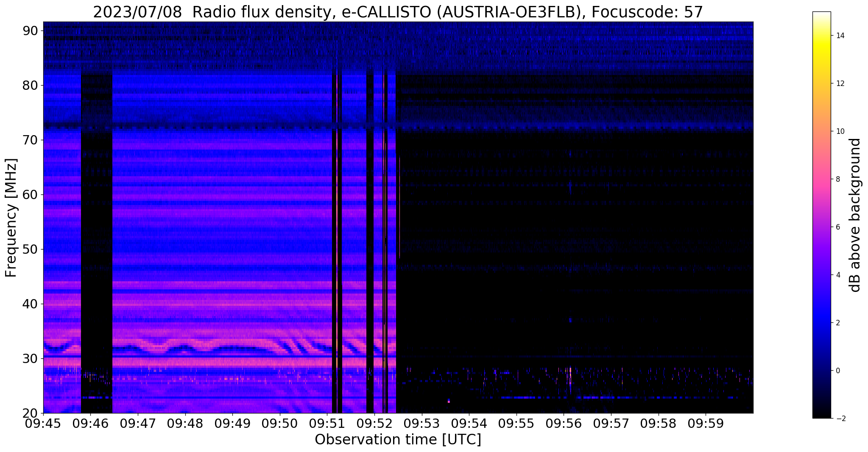Click the colorbar tick value 8
This screenshot has width=868, height=452.
coord(837,179)
